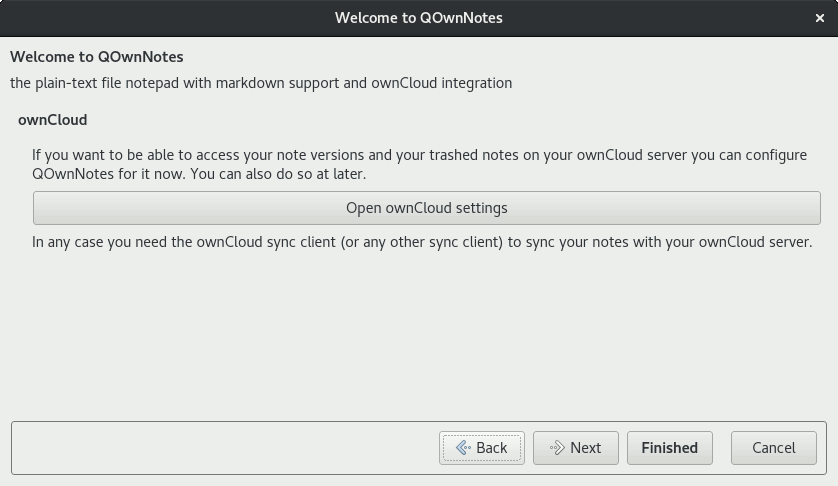The image size is (838, 486).
Task: Click the gap between Finished and Cancel
Action: [722, 448]
